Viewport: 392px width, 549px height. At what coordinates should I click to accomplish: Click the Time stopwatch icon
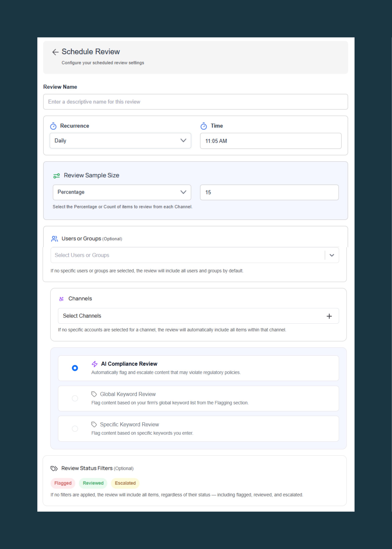(x=204, y=126)
